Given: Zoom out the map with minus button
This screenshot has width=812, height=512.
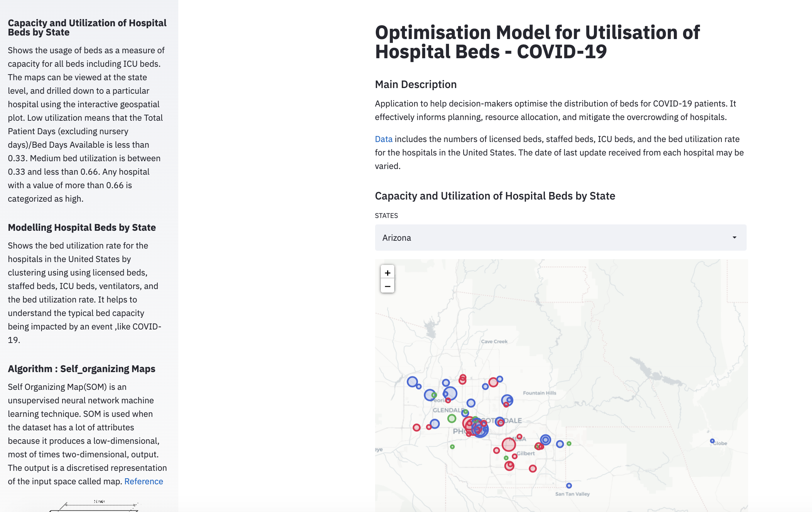Looking at the screenshot, I should click(388, 286).
